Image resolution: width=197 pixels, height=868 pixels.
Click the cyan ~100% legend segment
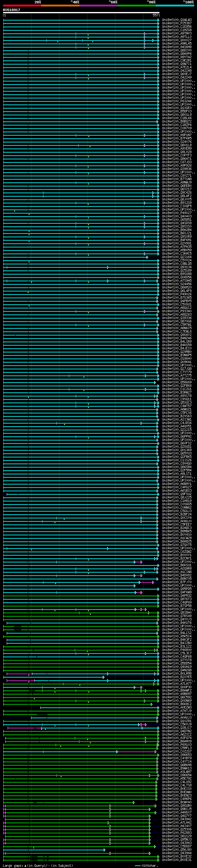[x=175, y=6]
